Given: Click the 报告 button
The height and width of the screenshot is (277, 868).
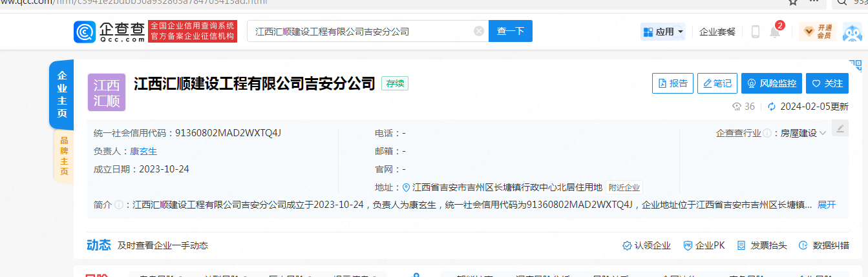Looking at the screenshot, I should tap(672, 83).
